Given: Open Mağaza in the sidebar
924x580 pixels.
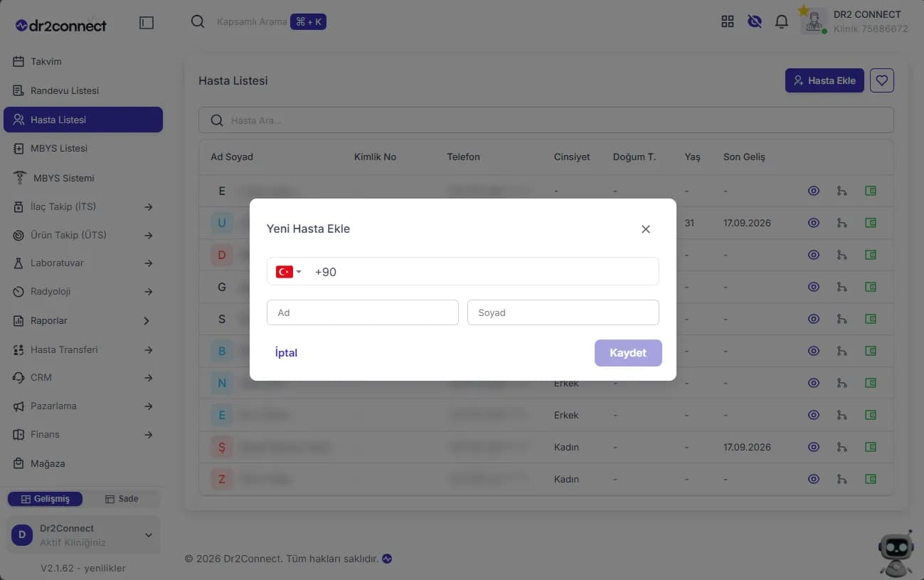Looking at the screenshot, I should click(x=83, y=463).
